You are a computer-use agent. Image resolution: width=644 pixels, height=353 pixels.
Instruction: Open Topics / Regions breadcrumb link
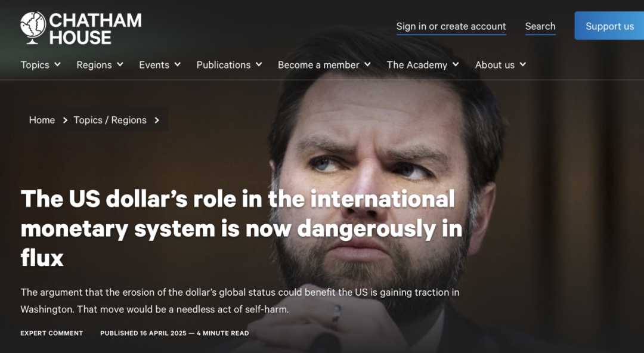point(110,120)
